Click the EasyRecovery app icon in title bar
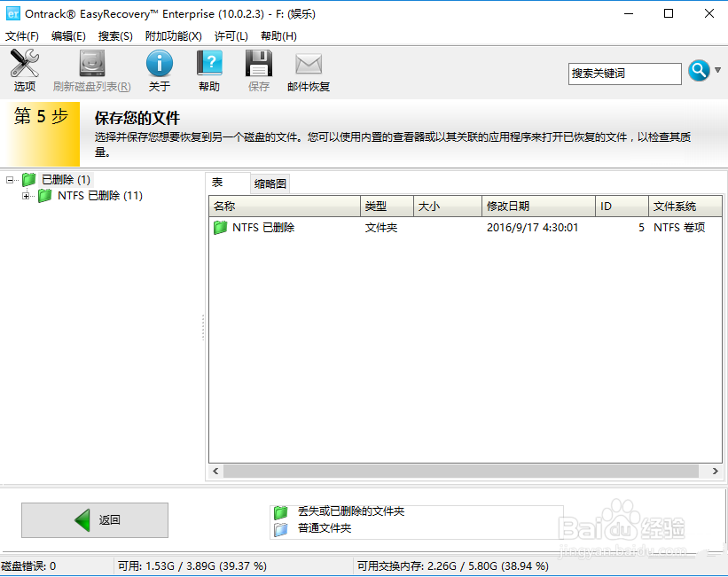728x577 pixels. point(13,13)
